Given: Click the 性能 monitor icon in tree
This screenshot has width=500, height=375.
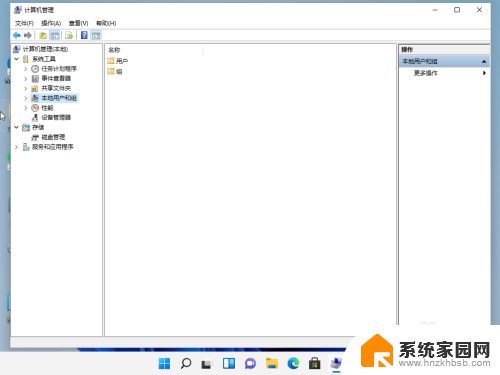Looking at the screenshot, I should [35, 108].
